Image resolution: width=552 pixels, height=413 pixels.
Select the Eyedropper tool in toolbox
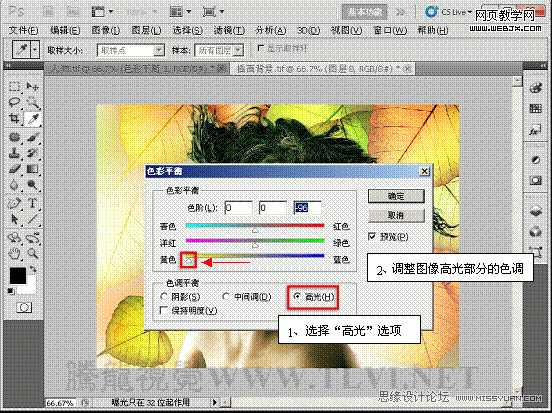click(x=33, y=119)
